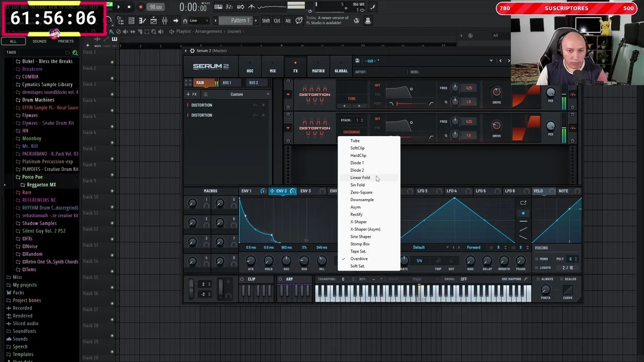Click the record button in the transport

coord(140,7)
